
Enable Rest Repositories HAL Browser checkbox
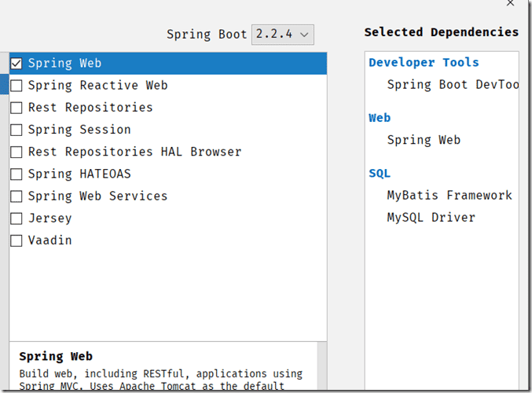(x=16, y=152)
